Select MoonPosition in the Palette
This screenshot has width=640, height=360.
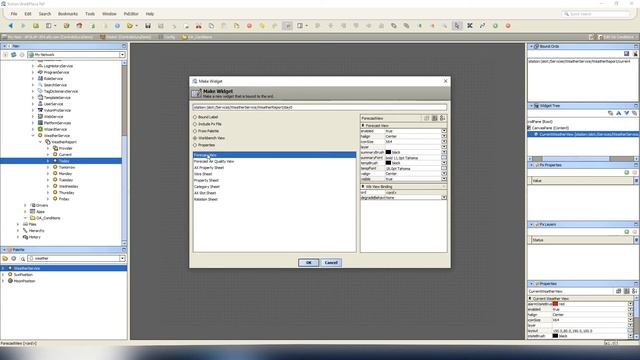(x=24, y=281)
